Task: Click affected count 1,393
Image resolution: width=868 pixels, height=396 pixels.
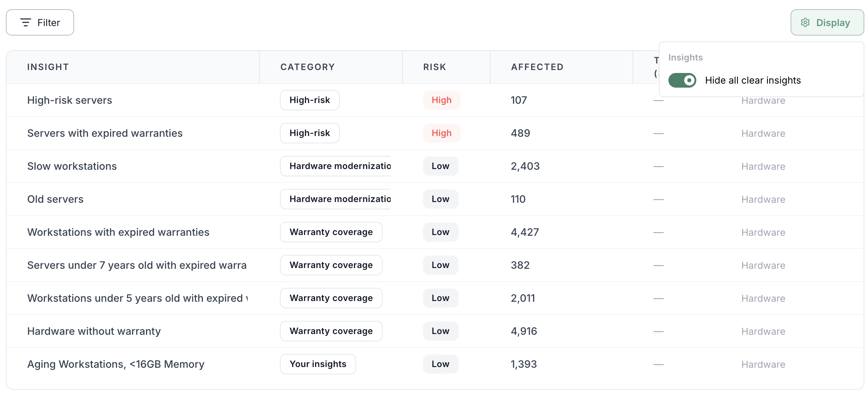Action: click(x=524, y=364)
